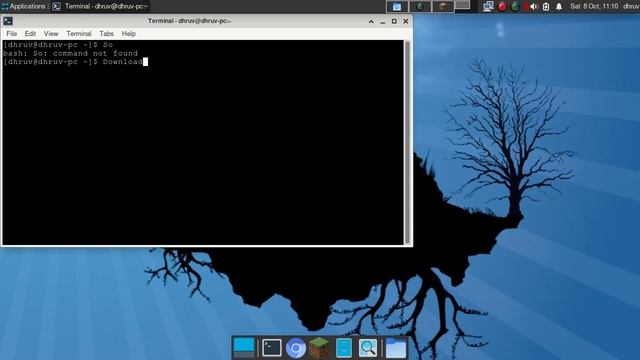The image size is (640, 360).
Task: Open the application finder magnifier in the dock
Action: pyautogui.click(x=367, y=348)
